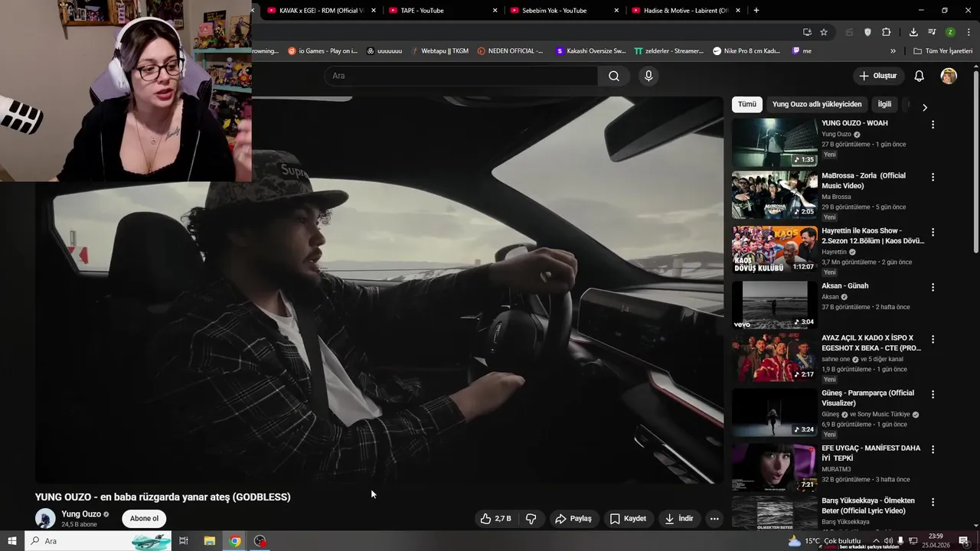Open the weather widget 15°C Çok bulutlu
Screen dimensions: 980x551
tap(824, 541)
